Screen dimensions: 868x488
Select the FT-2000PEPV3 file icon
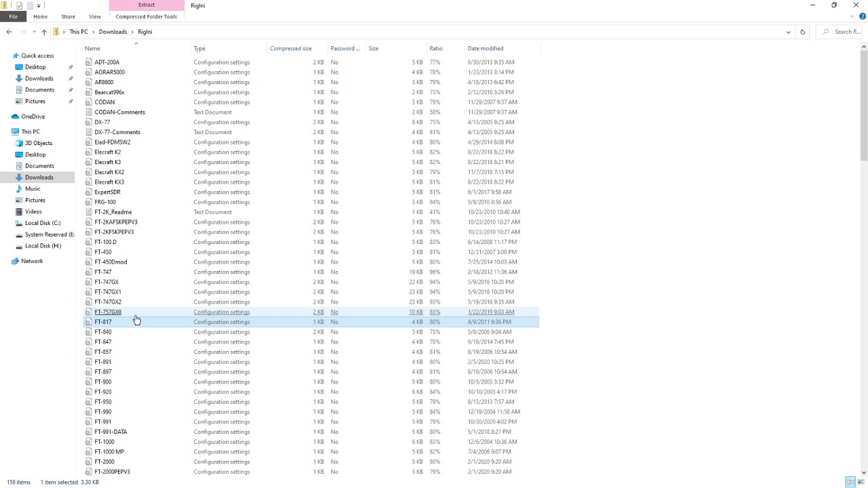click(89, 472)
